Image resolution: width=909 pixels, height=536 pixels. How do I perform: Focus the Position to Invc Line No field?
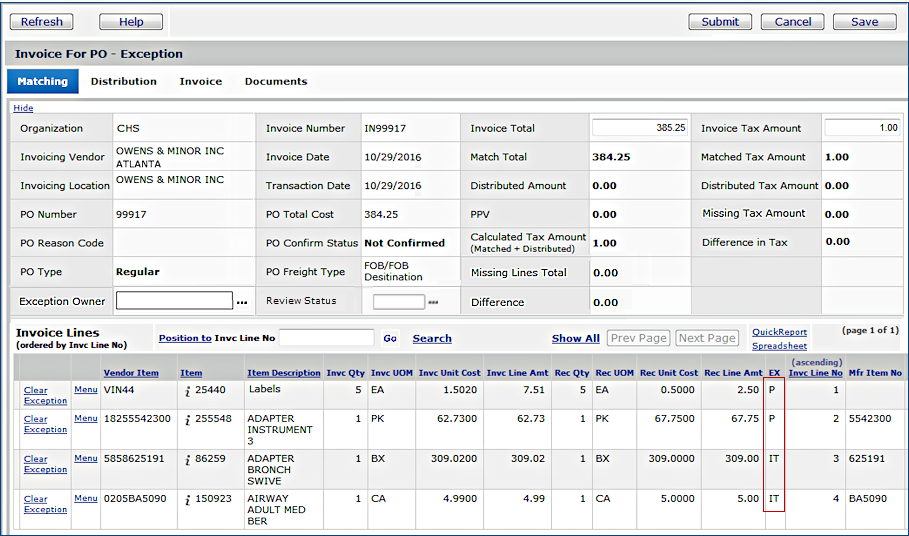(x=327, y=338)
